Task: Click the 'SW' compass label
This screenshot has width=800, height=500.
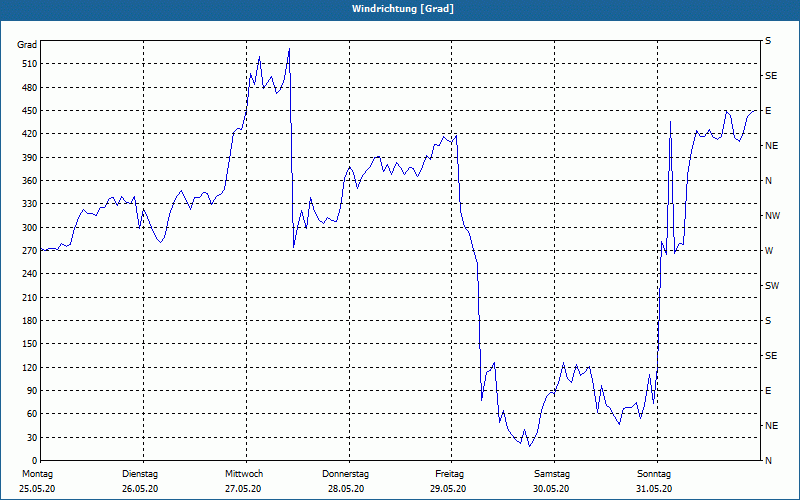Action: pos(772,286)
